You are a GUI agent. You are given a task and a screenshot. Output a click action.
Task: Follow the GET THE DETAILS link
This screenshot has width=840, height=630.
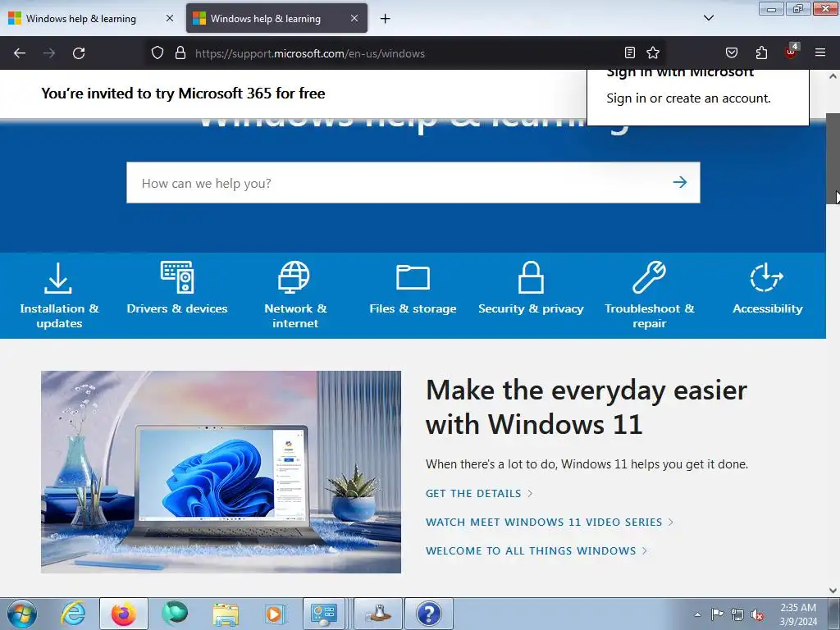pyautogui.click(x=479, y=493)
